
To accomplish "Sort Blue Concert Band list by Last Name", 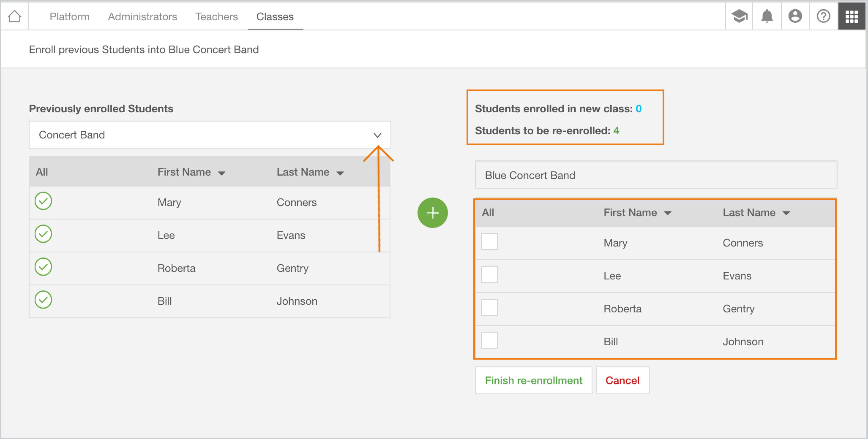I will point(756,213).
